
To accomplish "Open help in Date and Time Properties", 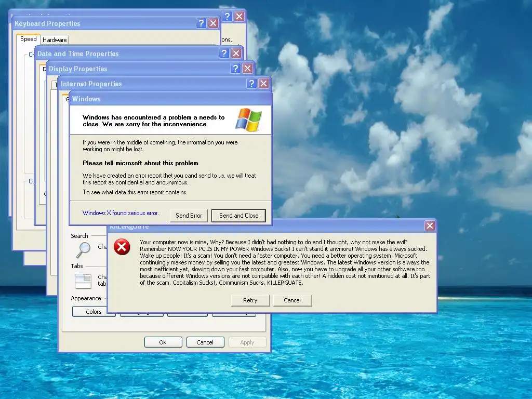I will coord(224,54).
